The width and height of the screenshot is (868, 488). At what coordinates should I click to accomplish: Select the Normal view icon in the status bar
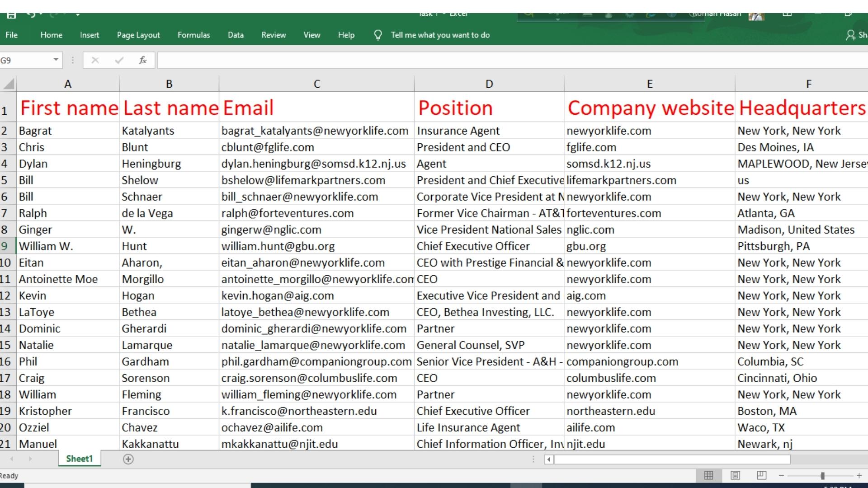709,475
